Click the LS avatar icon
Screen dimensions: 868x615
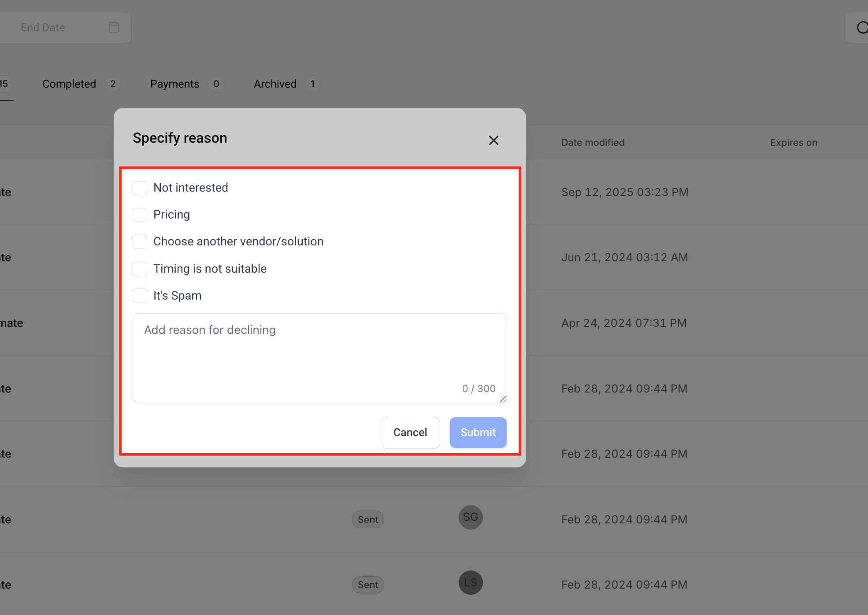click(x=471, y=583)
